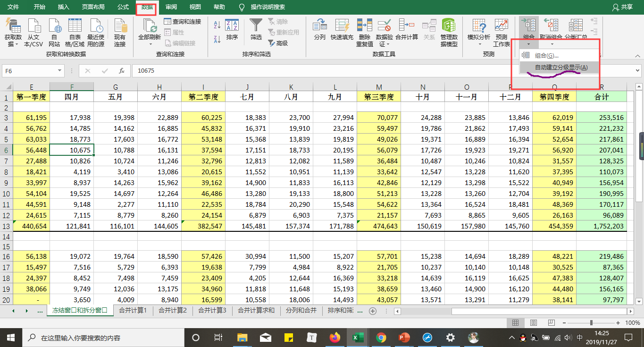This screenshot has width=644, height=347.
Task: Open the 文件 (File) tab
Action: [13, 7]
